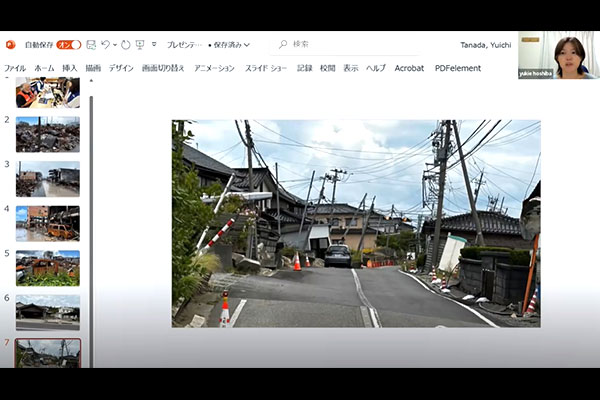The image size is (600, 400).
Task: Select slide 4 thumbnail with yellow car
Action: [47, 222]
